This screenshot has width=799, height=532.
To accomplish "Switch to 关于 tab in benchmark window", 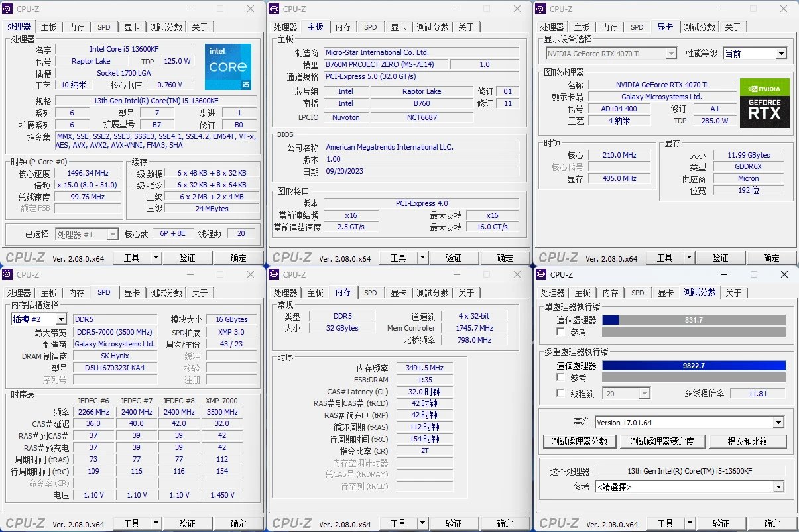I will (733, 293).
